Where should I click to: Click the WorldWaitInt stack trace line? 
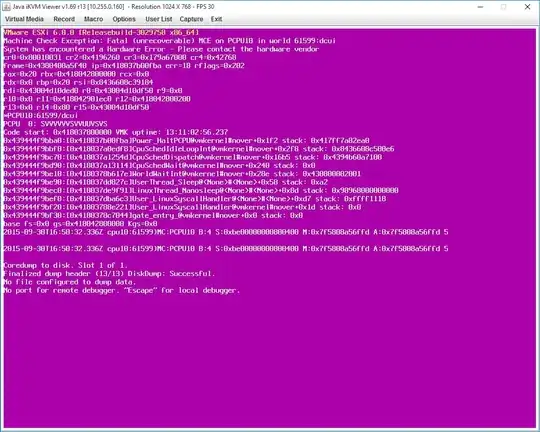point(182,174)
